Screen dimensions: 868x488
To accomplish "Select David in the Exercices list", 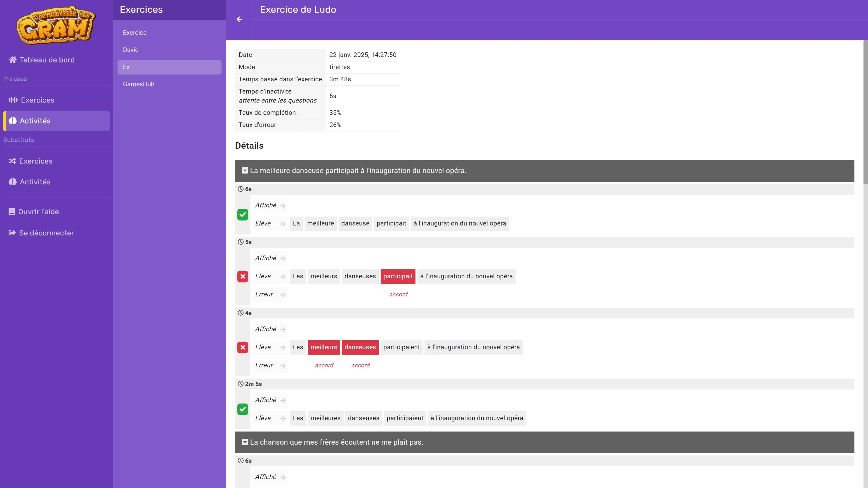I will 131,50.
